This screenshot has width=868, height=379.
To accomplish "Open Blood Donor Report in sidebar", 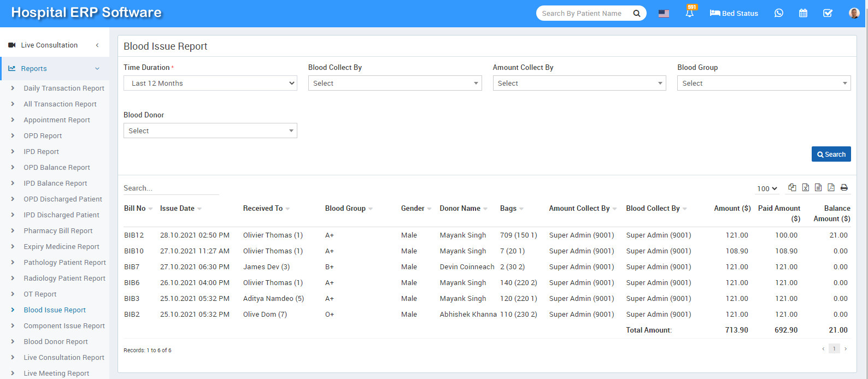I will 55,341.
